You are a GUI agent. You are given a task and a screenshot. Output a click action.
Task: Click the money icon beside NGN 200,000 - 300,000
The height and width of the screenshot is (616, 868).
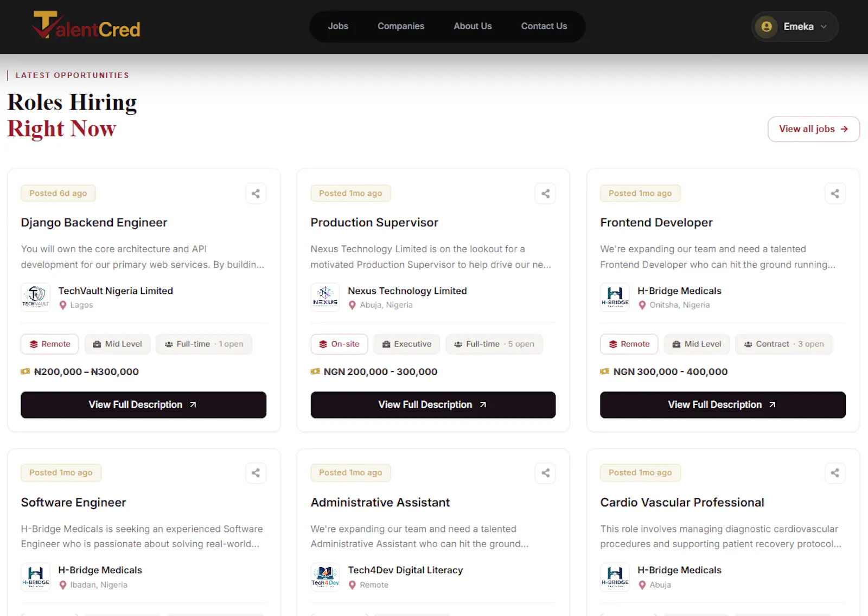coord(315,371)
